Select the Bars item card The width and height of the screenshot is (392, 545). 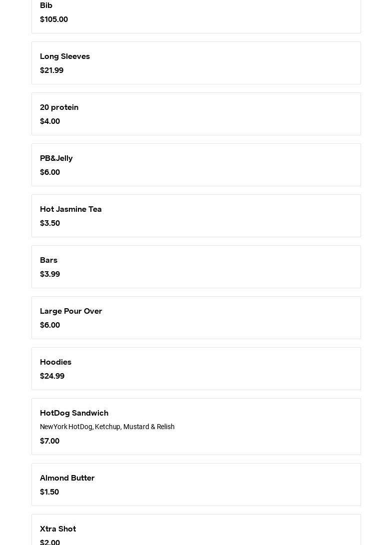(196, 267)
